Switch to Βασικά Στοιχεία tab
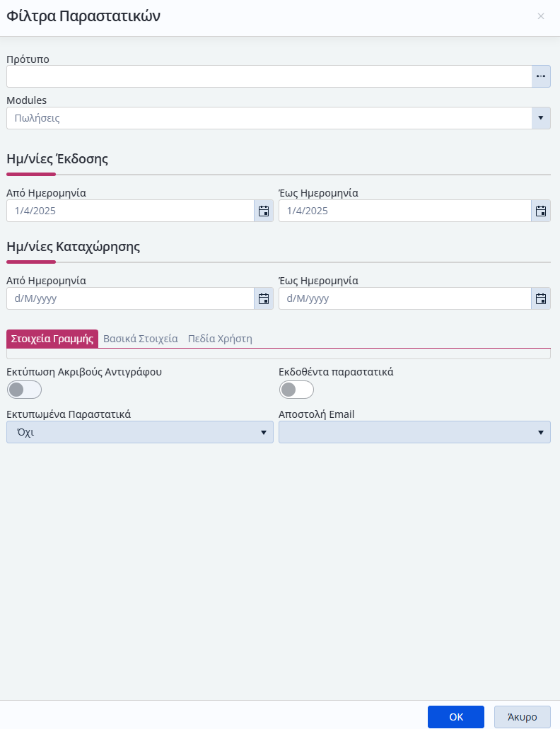 point(140,339)
